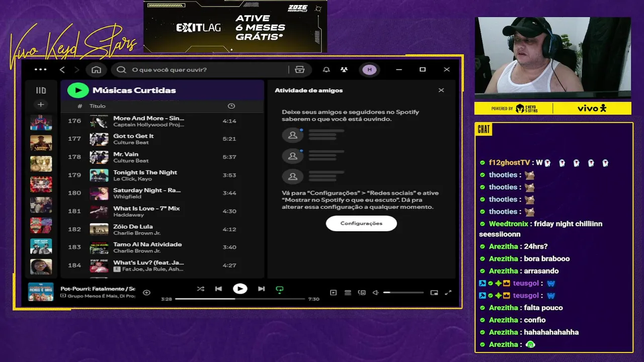Open artist link 'Haddaway'
This screenshot has width=644, height=362.
pos(128,215)
